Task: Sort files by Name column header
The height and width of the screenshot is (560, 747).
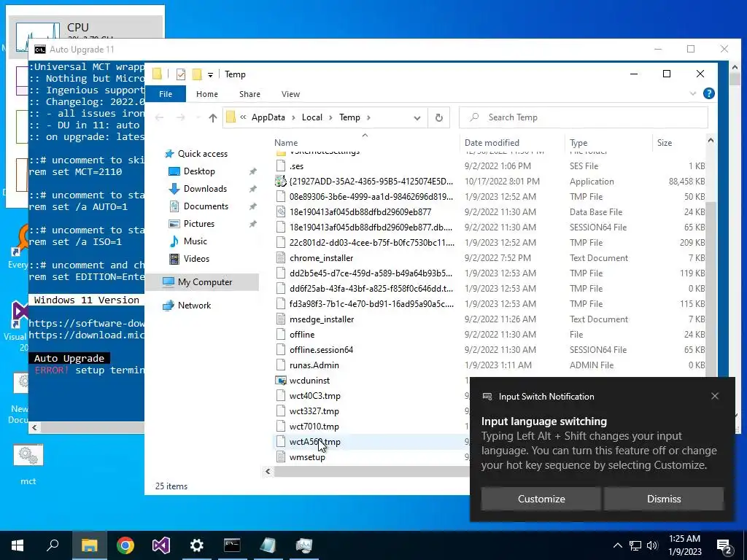Action: pyautogui.click(x=286, y=143)
